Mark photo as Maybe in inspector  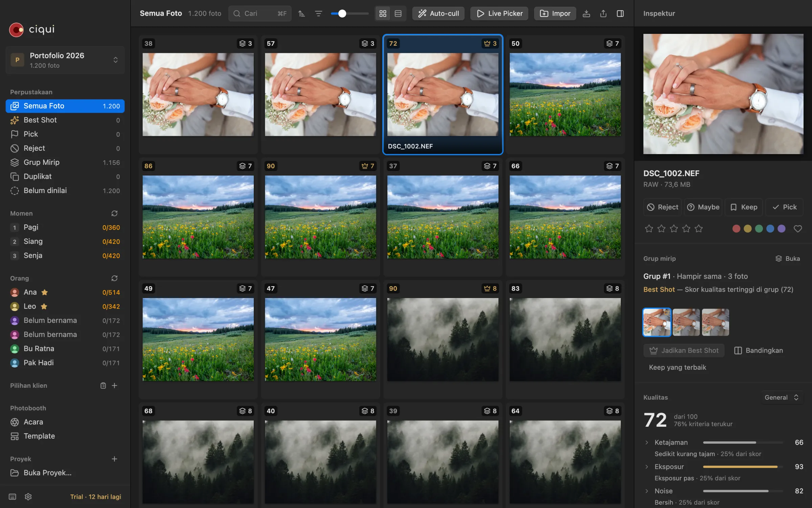click(703, 207)
